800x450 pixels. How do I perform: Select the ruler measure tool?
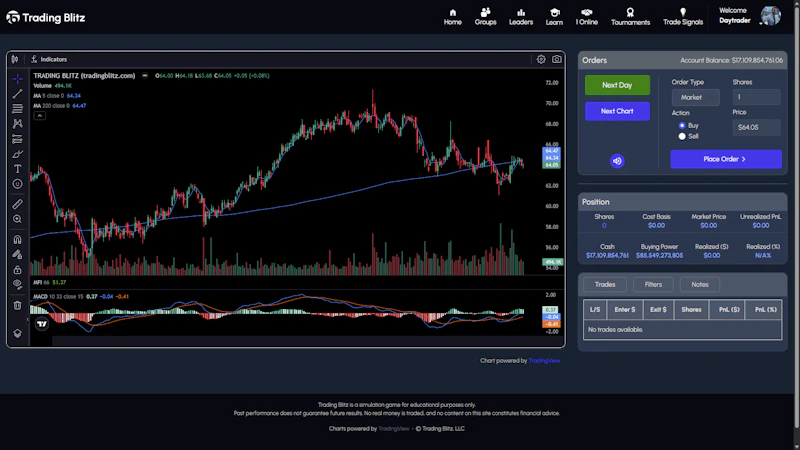click(x=17, y=204)
